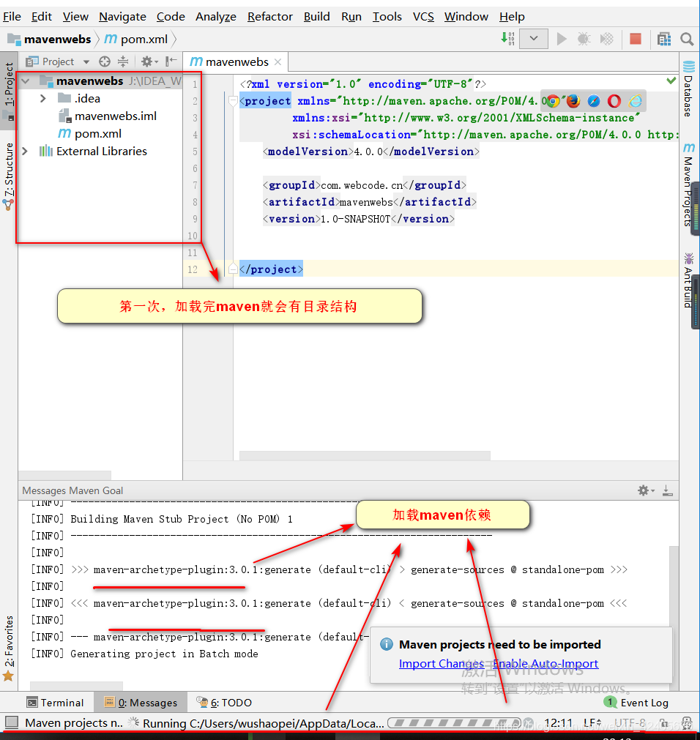This screenshot has height=740, width=700.
Task: Open the Ant Build side panel
Action: pos(689,280)
